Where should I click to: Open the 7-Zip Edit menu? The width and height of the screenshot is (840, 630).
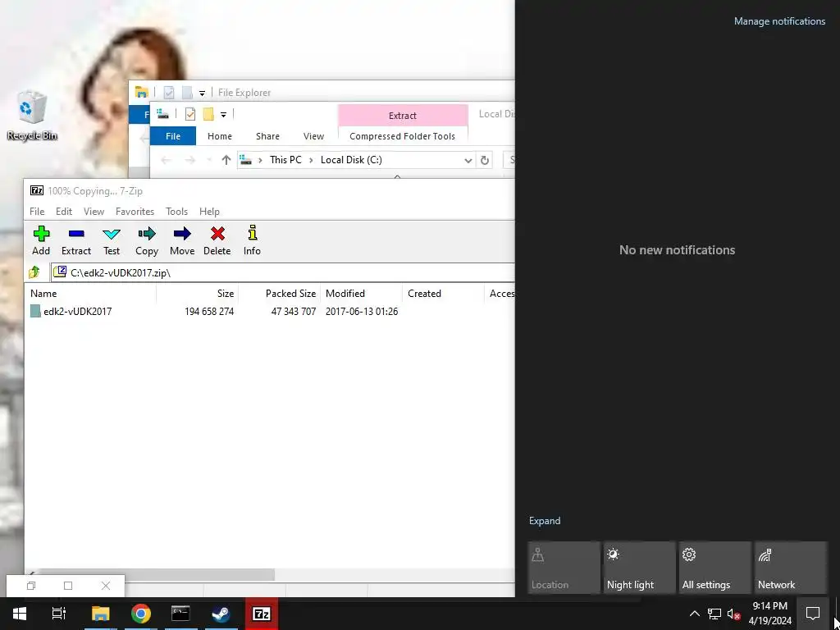(64, 212)
